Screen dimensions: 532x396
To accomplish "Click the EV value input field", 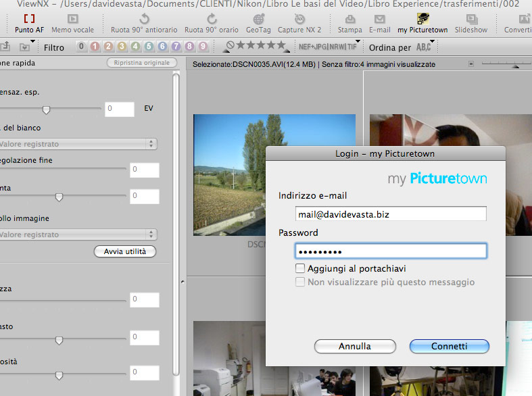I will point(120,109).
